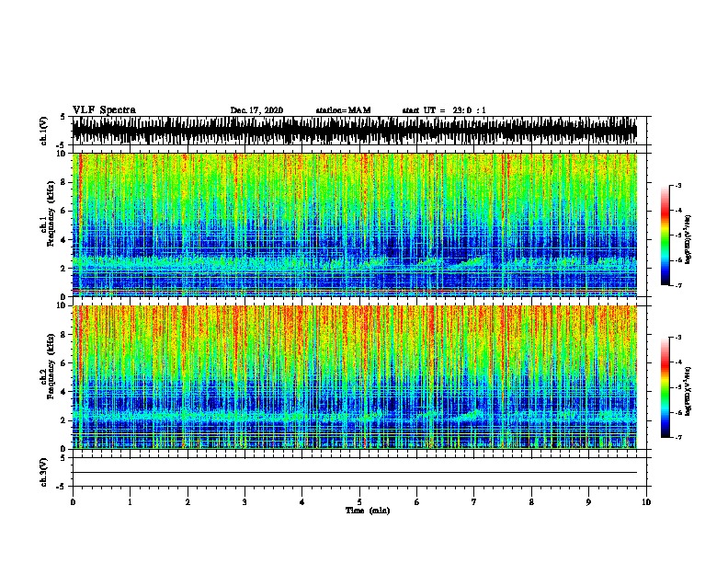Click the ch.2 spectrogram plot area

point(354,377)
